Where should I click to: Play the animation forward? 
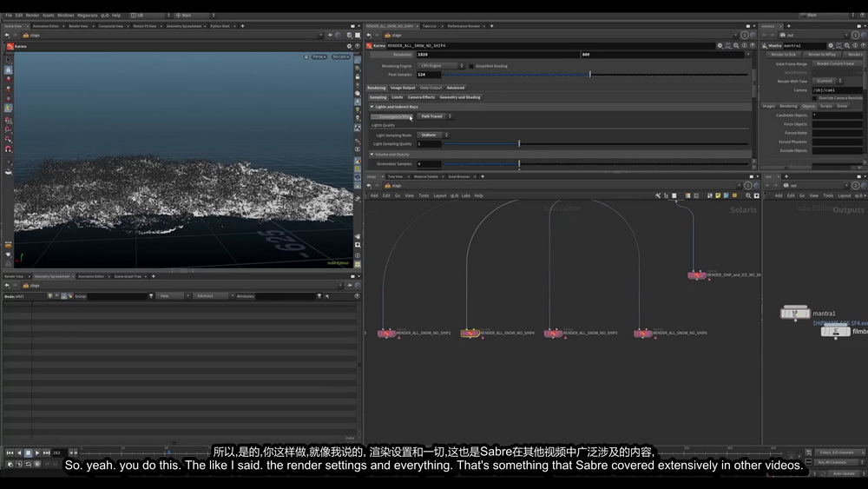pos(37,453)
